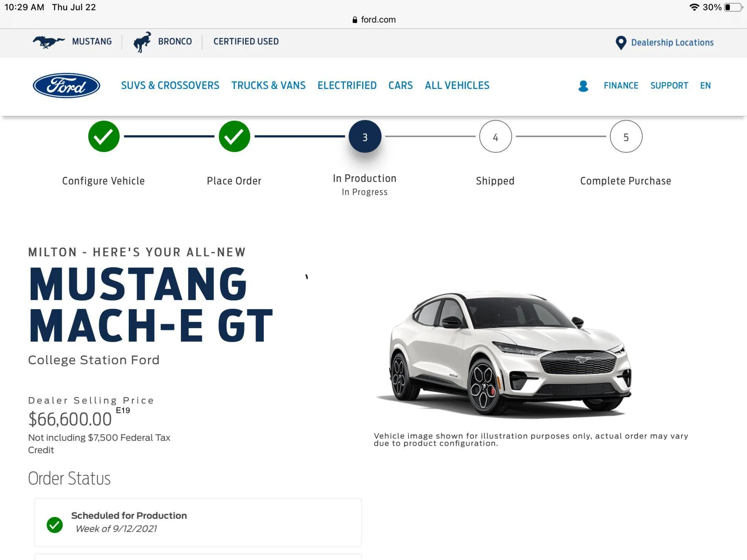Click the Configure Vehicle step label

coord(103,181)
